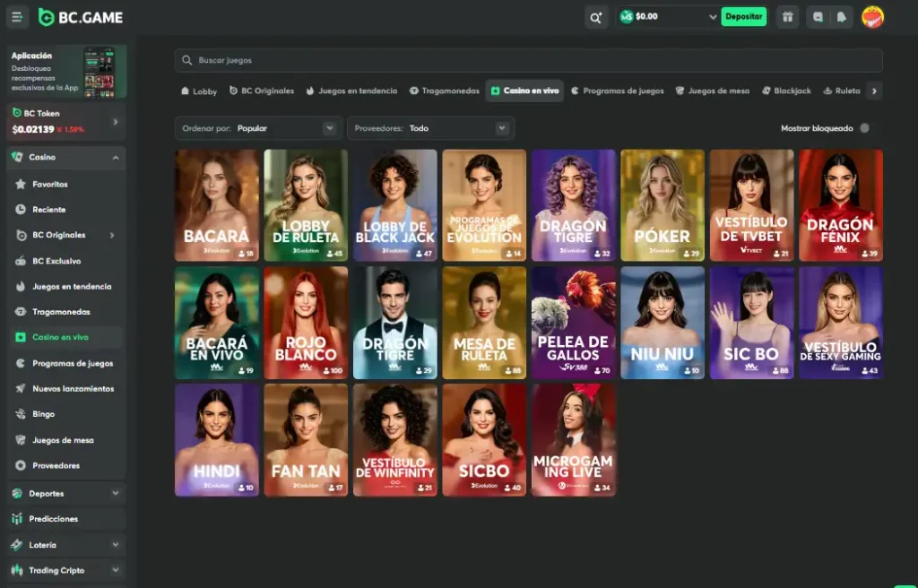Open the chat icon in header
The image size is (918, 588).
coord(818,17)
